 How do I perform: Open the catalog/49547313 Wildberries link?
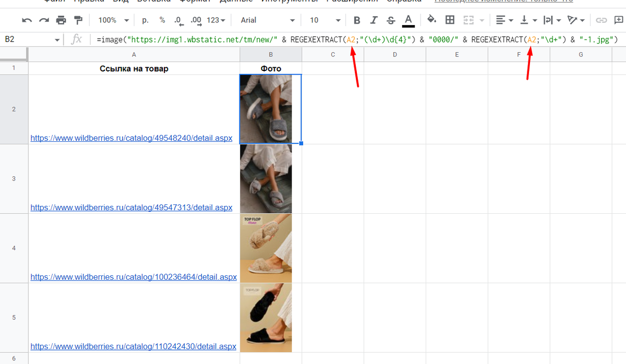[x=131, y=208]
